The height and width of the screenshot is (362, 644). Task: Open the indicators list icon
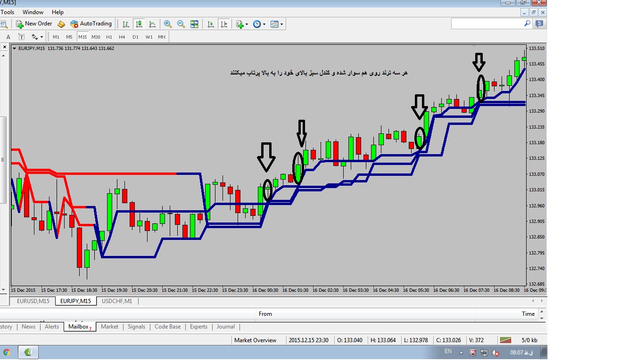(x=240, y=24)
